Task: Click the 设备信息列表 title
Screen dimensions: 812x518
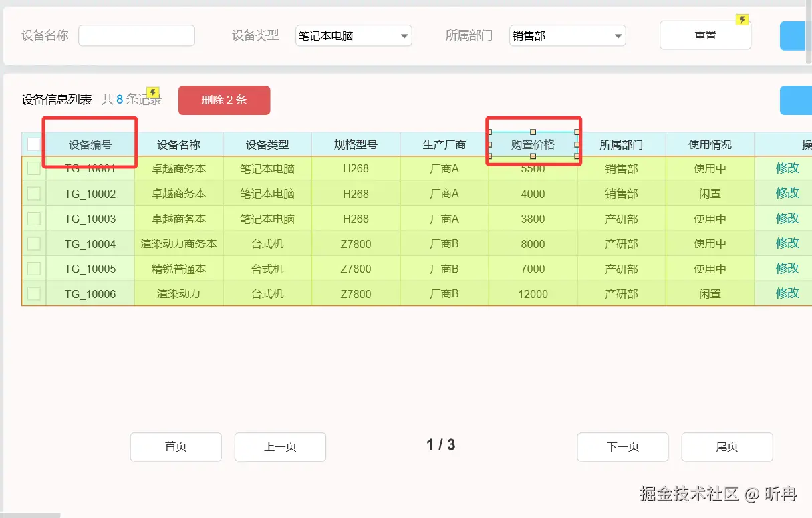Action: click(x=57, y=100)
